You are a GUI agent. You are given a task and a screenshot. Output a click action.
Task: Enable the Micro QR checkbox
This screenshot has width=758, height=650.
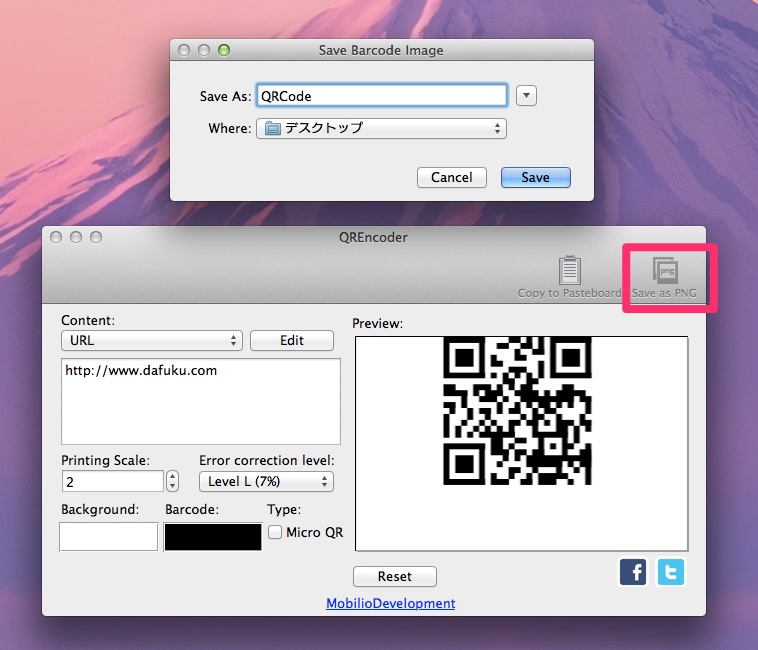[275, 532]
